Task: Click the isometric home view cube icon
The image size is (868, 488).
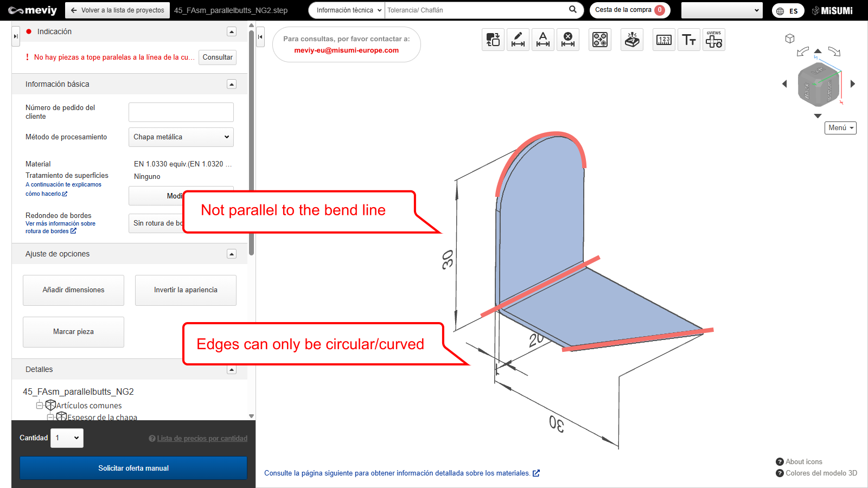Action: [x=790, y=38]
